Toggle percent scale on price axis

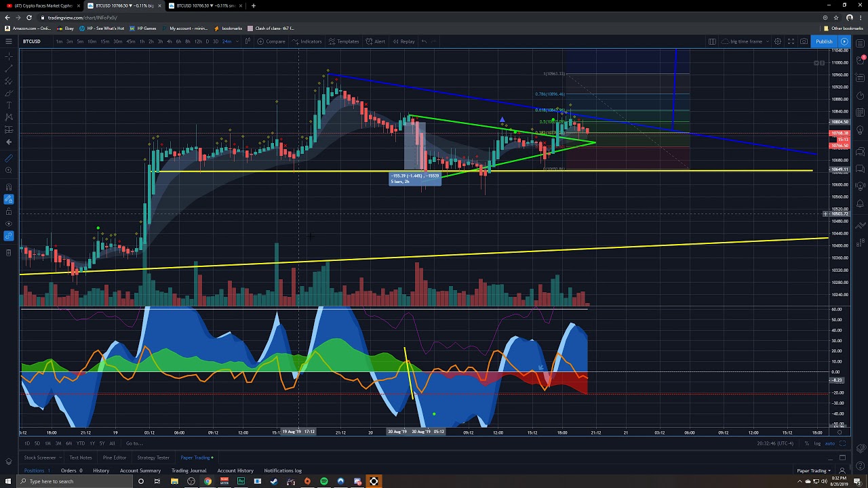click(806, 443)
